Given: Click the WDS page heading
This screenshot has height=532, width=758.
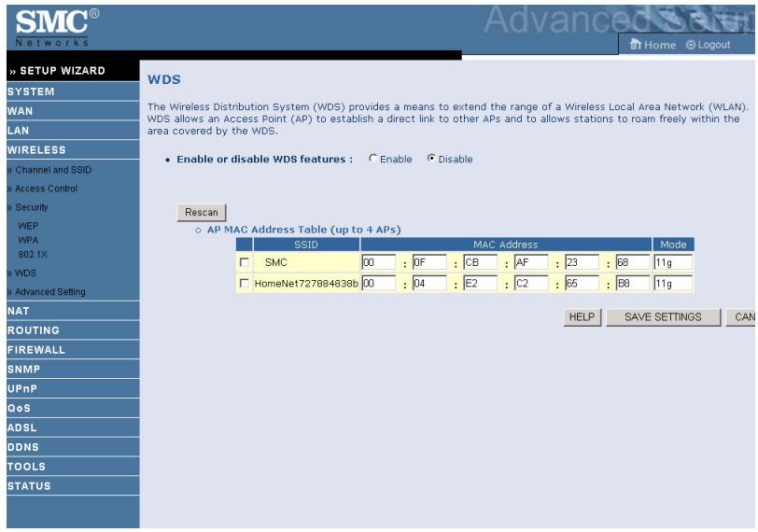Looking at the screenshot, I should pos(164,79).
